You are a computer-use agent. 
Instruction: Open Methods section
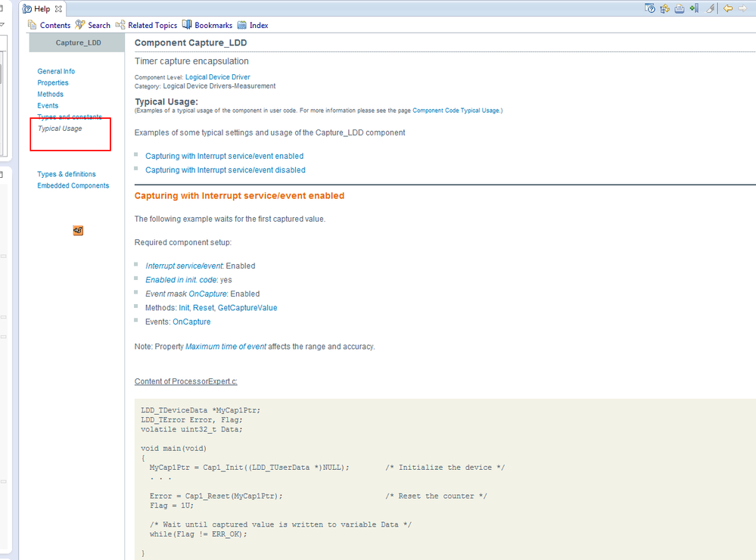tap(50, 95)
